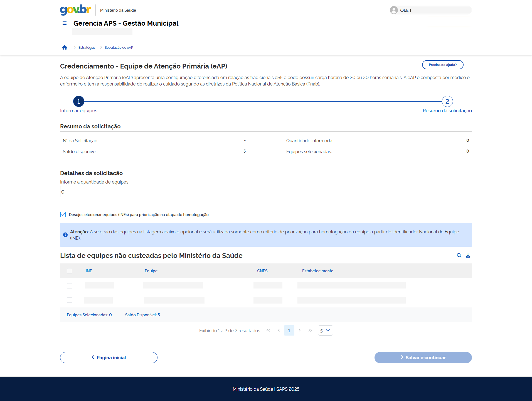Click the home breadcrumb icon
Image resolution: width=532 pixels, height=401 pixels.
(x=65, y=47)
